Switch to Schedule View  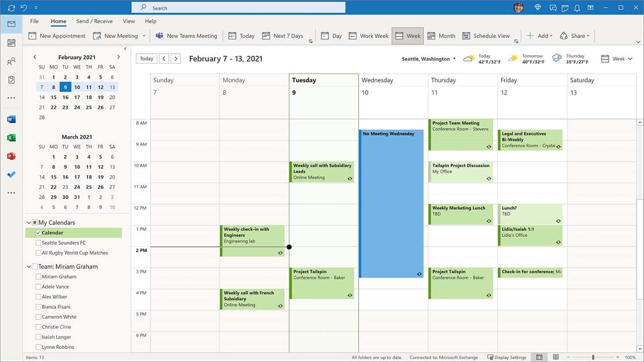tap(486, 36)
